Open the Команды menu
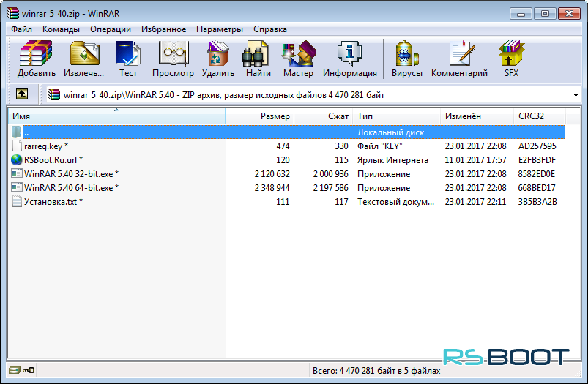 click(x=61, y=29)
